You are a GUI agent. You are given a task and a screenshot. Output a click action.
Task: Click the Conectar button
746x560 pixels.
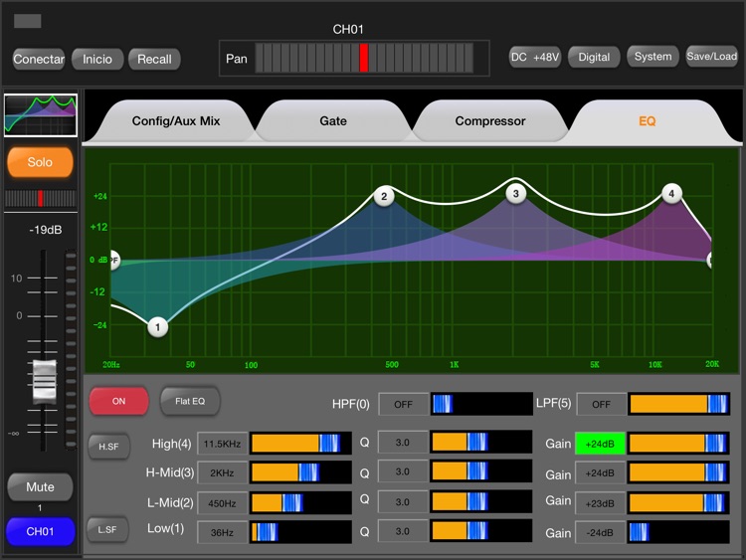(39, 59)
